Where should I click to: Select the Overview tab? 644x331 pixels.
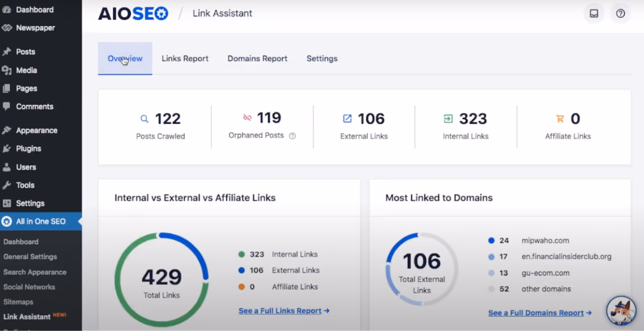pyautogui.click(x=125, y=58)
